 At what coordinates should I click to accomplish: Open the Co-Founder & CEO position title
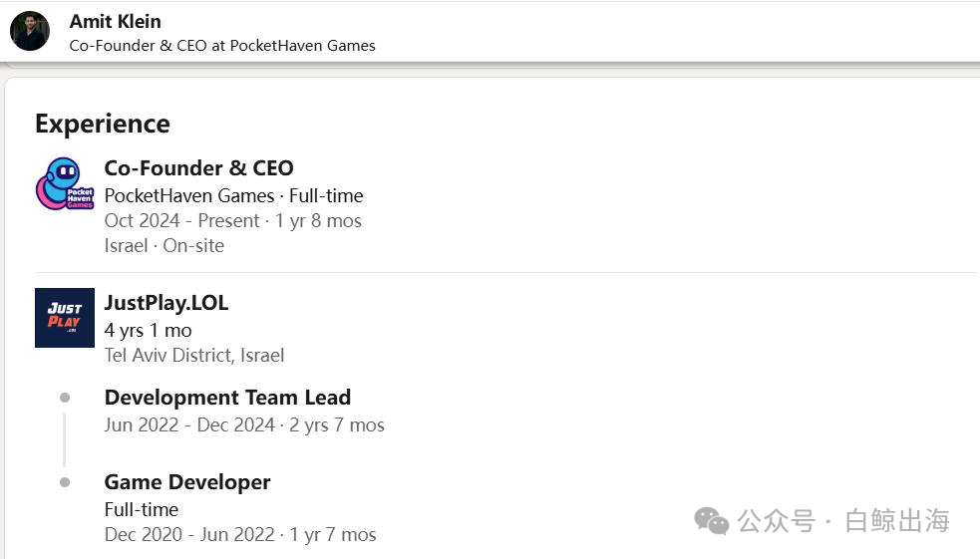click(x=198, y=168)
